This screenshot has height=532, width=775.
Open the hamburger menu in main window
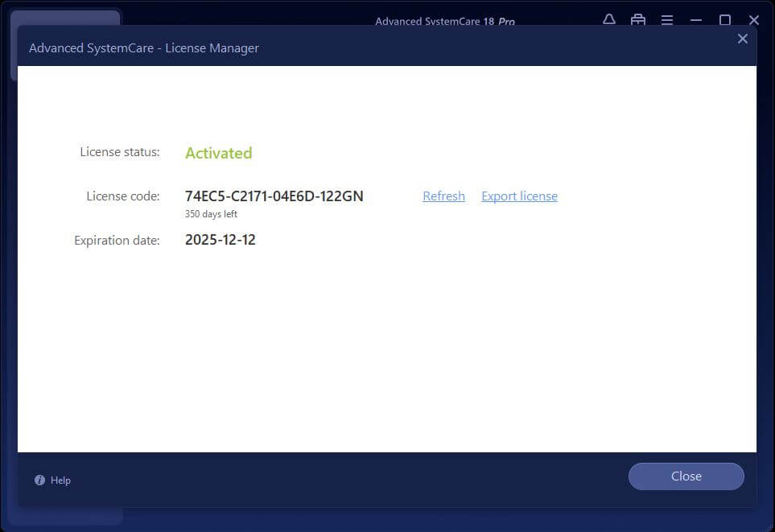pos(667,20)
